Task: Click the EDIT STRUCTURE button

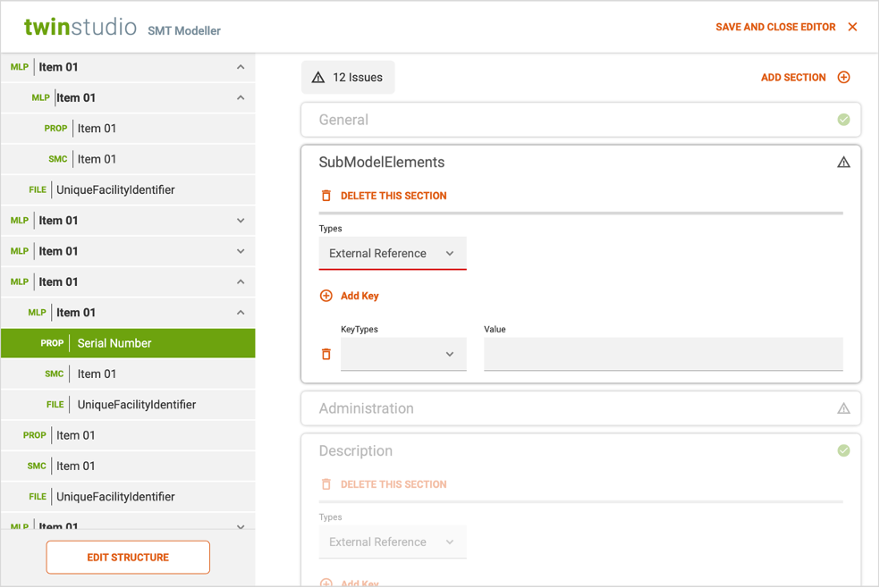Action: tap(127, 557)
